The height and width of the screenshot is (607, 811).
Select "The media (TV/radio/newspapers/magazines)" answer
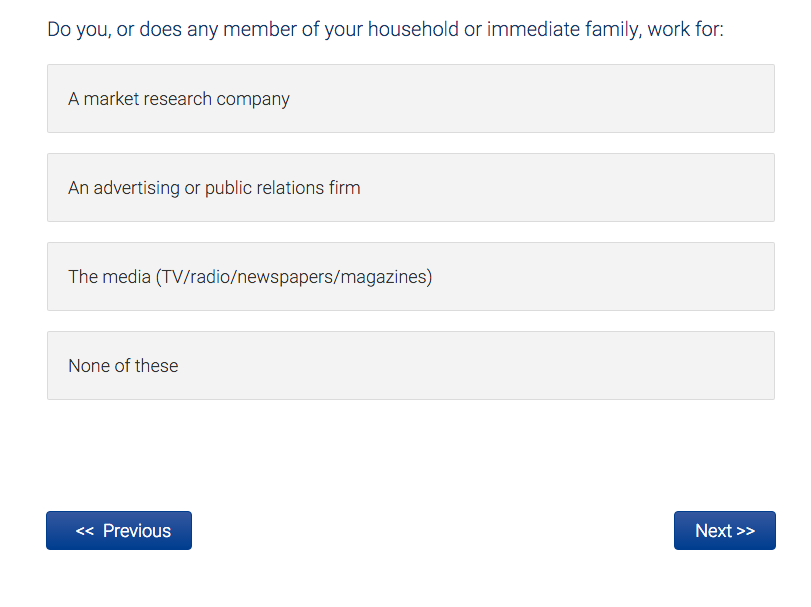(x=410, y=277)
